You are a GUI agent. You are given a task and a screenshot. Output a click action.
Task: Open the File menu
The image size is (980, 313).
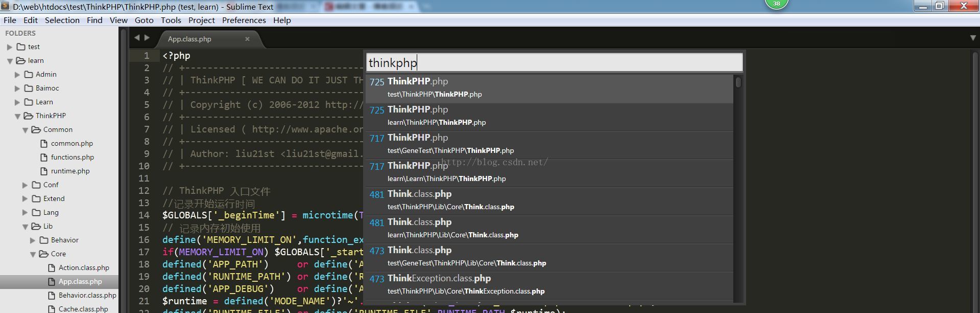(x=10, y=20)
